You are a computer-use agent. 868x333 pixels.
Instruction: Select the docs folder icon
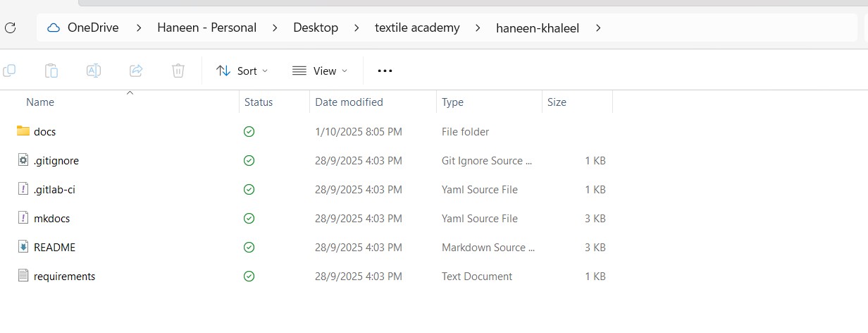pos(23,131)
